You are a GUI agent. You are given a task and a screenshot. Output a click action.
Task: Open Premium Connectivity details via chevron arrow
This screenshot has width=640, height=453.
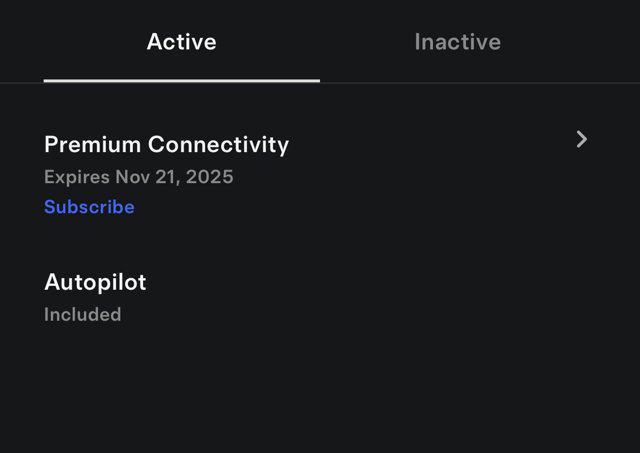582,140
